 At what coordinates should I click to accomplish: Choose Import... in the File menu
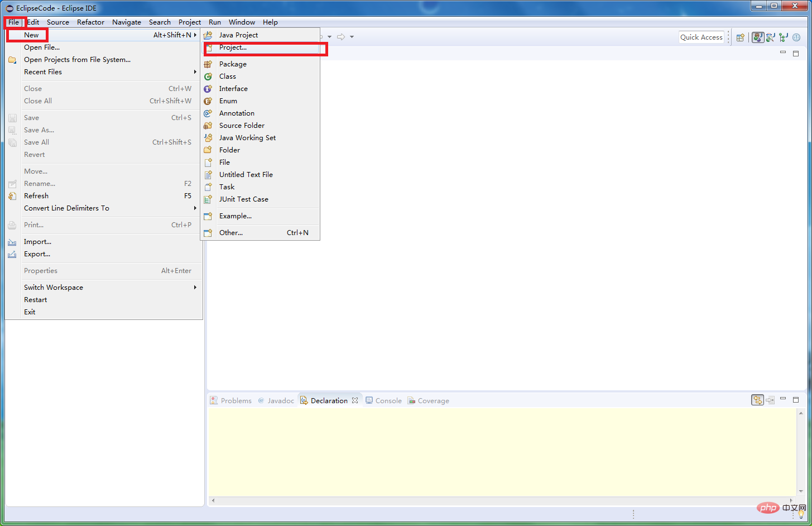[x=103, y=242]
